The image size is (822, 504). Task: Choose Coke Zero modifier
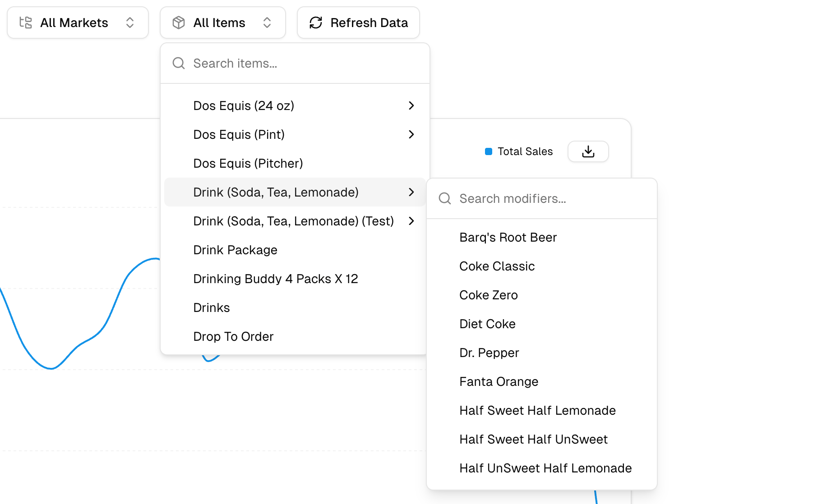click(x=542, y=295)
